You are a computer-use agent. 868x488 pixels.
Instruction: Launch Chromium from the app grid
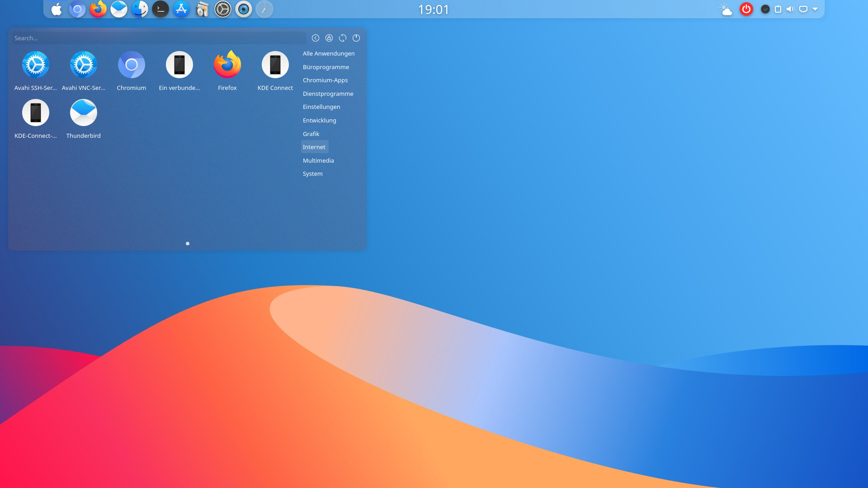(x=132, y=71)
